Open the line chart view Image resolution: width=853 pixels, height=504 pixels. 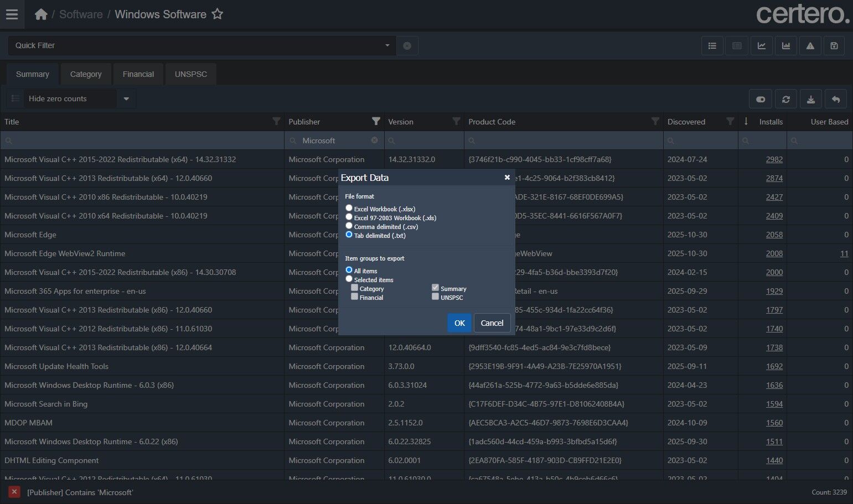pos(761,46)
